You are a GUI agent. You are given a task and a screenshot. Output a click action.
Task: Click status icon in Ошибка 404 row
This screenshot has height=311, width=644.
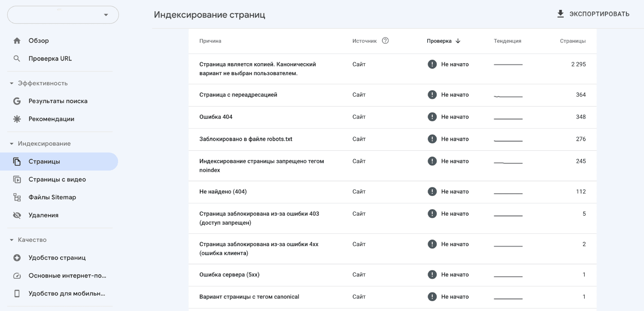[x=432, y=117]
